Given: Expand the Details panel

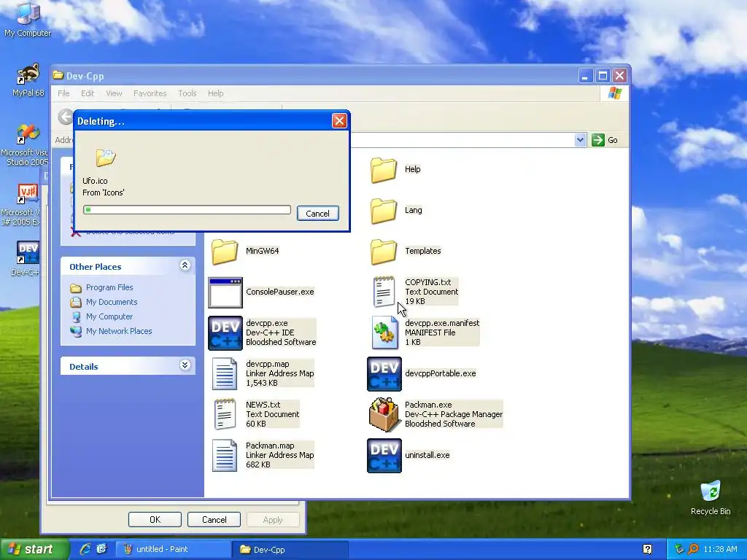Looking at the screenshot, I should 185,365.
